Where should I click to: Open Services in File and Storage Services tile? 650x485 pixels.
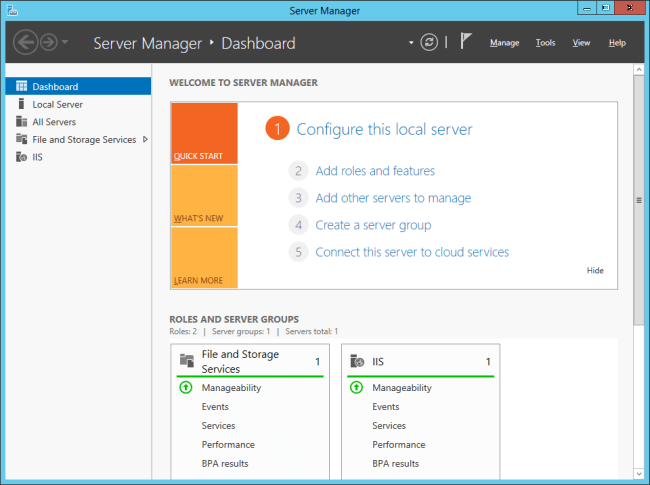(218, 426)
